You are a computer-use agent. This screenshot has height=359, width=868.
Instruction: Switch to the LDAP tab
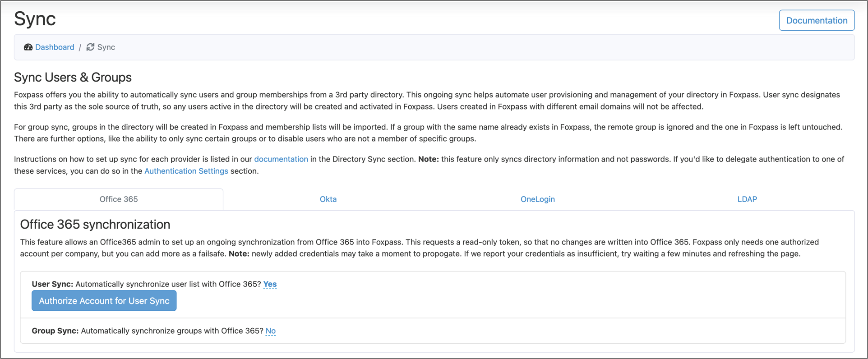pyautogui.click(x=747, y=199)
